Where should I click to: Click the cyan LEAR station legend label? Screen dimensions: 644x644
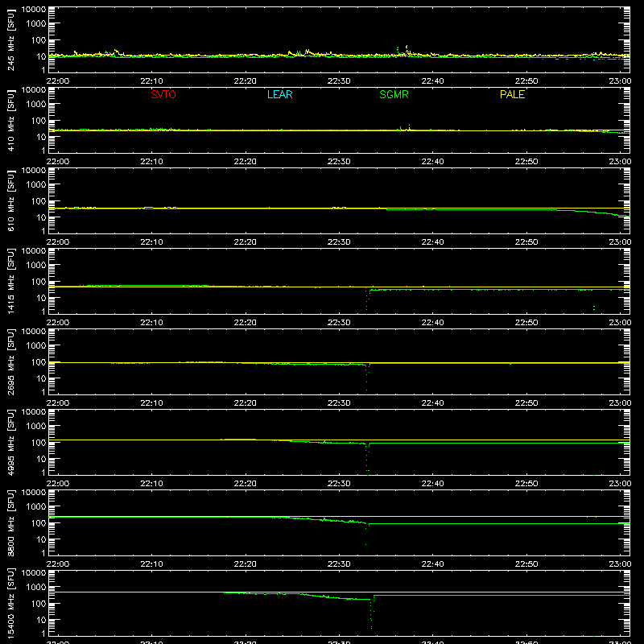(x=279, y=94)
